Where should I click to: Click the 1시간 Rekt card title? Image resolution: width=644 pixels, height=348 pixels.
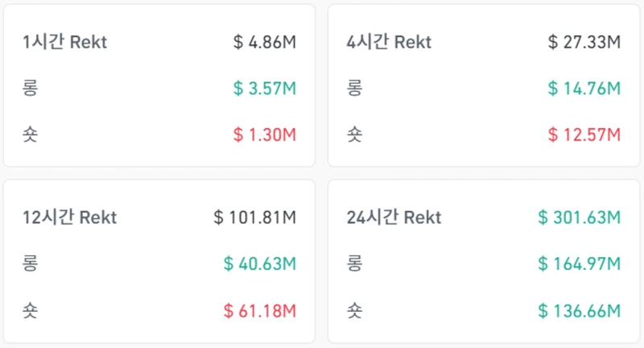pos(65,42)
